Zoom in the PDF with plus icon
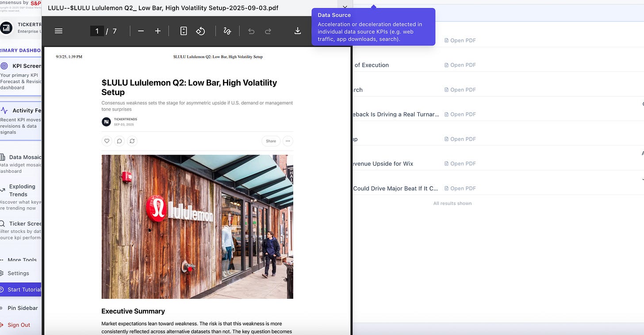 158,31
